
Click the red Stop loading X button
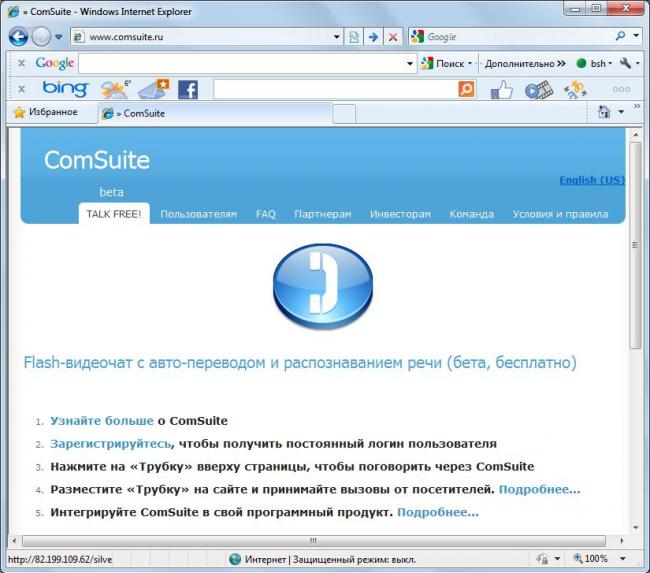(393, 37)
